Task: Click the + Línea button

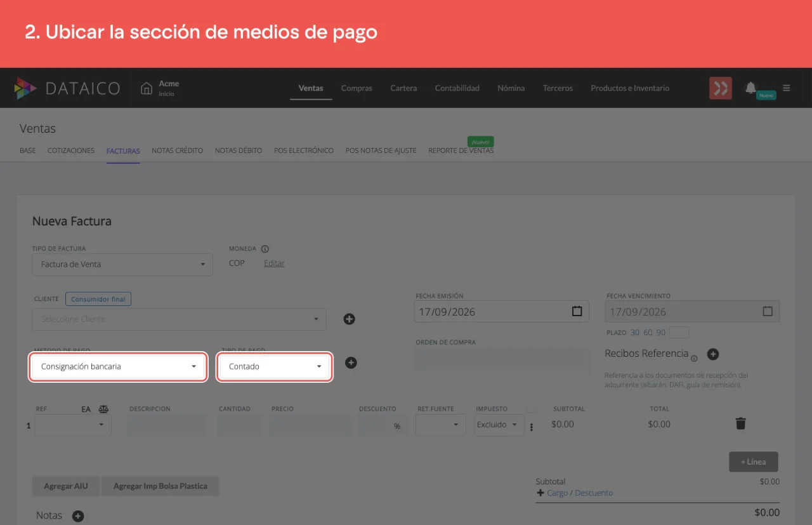Action: 754,462
